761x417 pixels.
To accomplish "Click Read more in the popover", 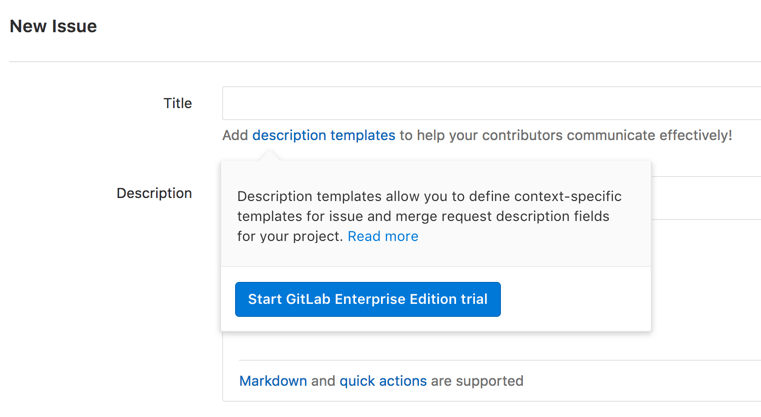I will coord(383,237).
